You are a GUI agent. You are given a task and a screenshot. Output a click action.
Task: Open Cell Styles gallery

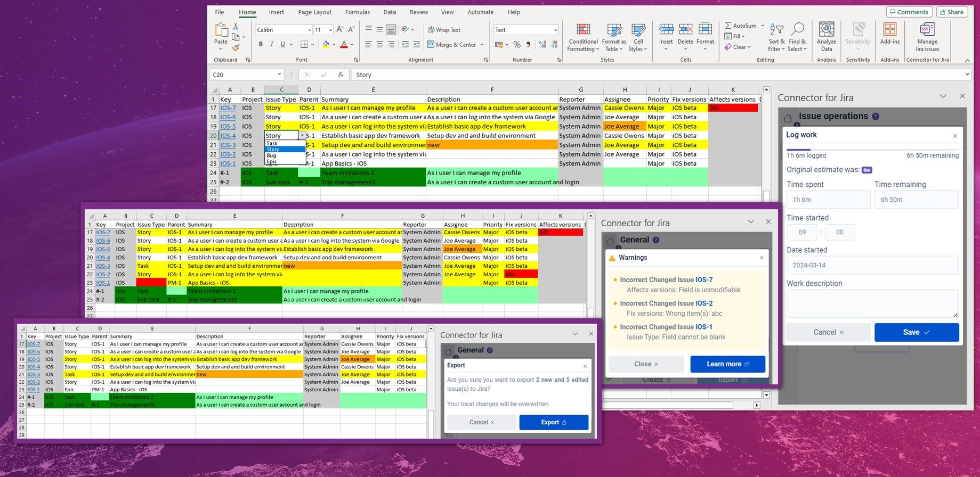[638, 37]
